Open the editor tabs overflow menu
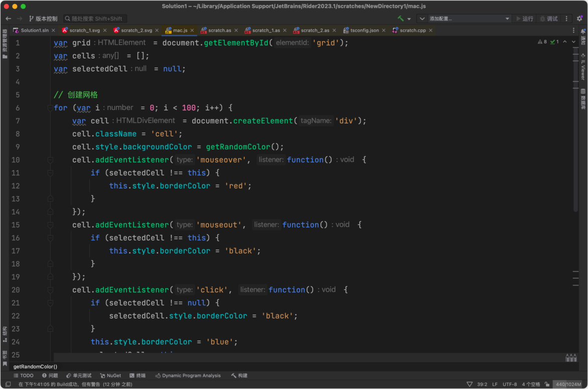 coord(573,31)
